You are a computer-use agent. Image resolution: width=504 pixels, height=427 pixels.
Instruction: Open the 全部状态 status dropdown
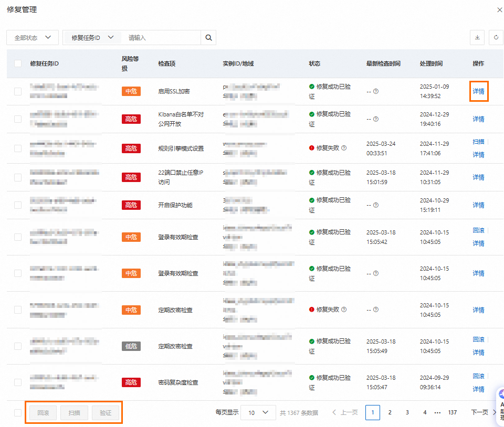(x=33, y=38)
